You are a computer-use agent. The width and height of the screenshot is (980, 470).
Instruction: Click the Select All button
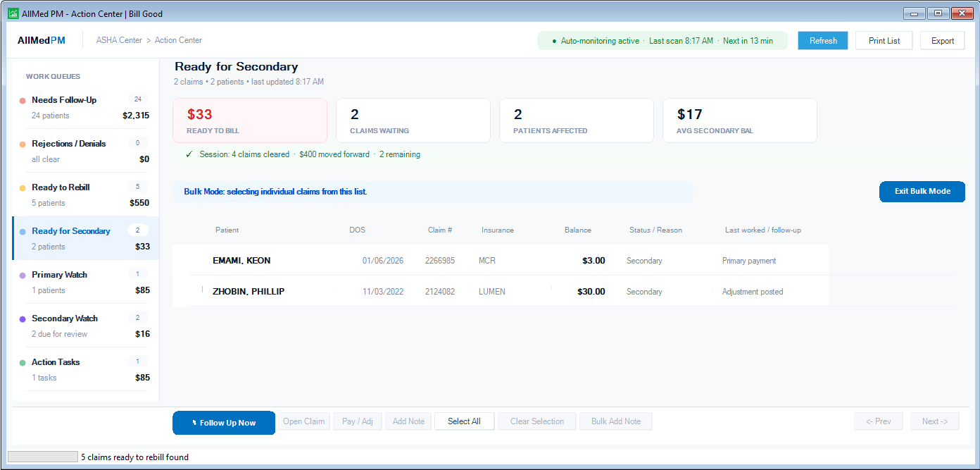pos(464,421)
